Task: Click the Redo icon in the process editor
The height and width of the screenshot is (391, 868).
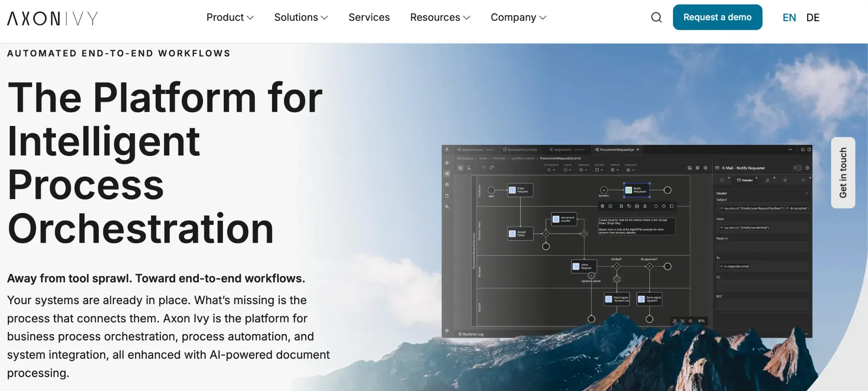Action: point(491,167)
